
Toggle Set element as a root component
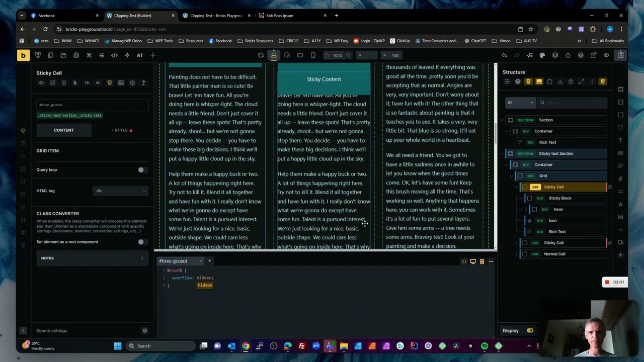pyautogui.click(x=142, y=242)
